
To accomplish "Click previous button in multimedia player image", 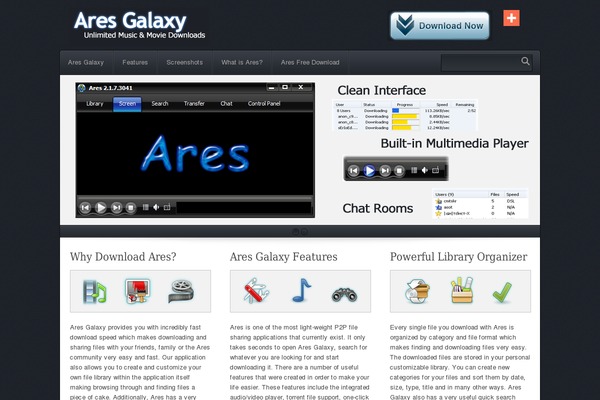I will 354,170.
